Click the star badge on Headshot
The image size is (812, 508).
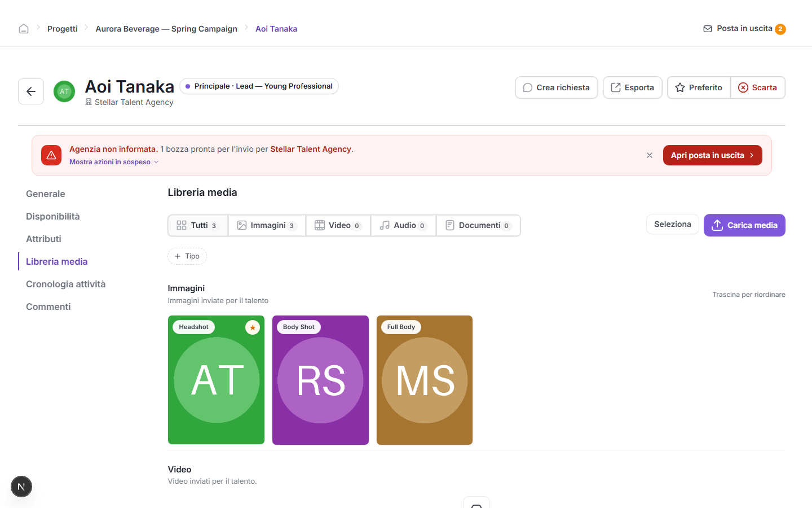tap(253, 327)
